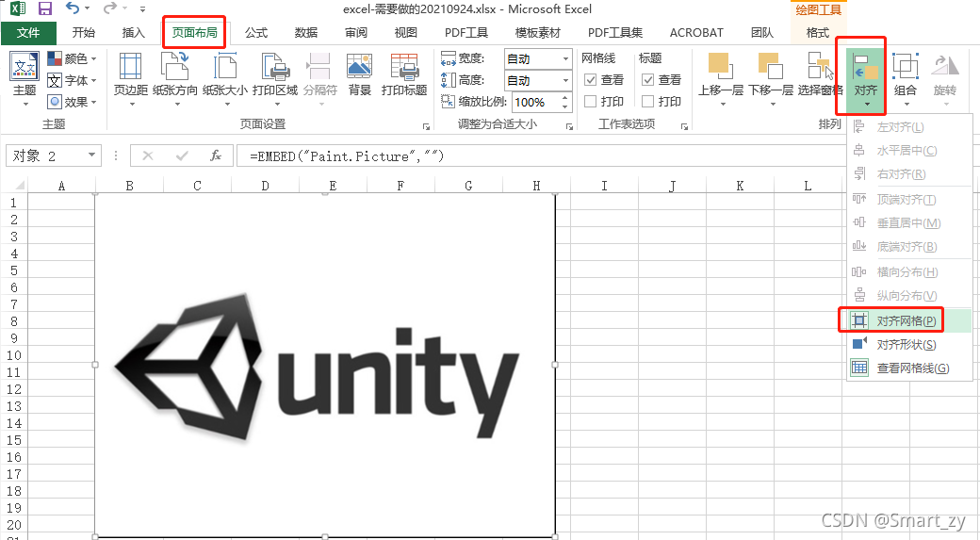This screenshot has height=540, width=980.
Task: Open the 颜色 theme colors menu
Action: (x=73, y=58)
